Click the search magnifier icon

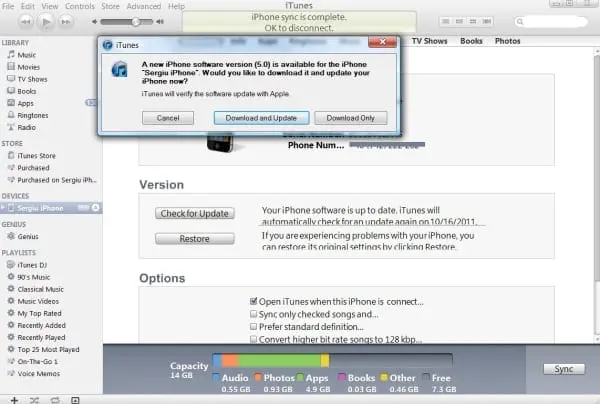[520, 22]
